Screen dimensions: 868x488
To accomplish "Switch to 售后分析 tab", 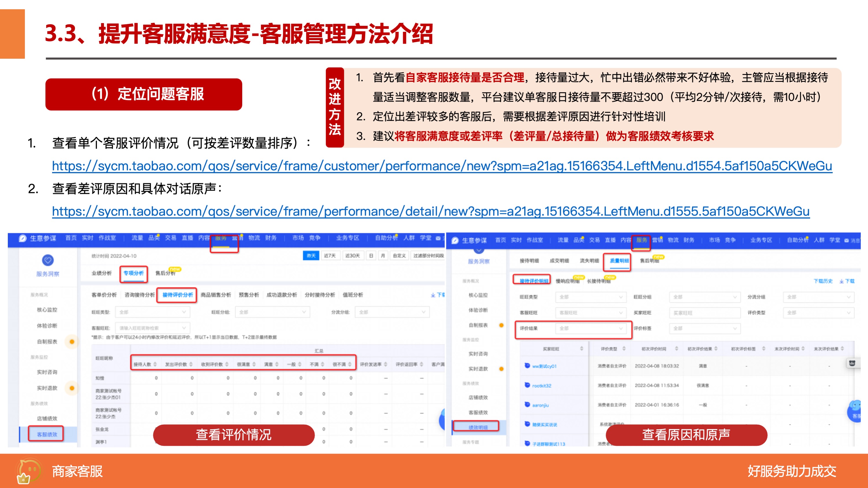I will pyautogui.click(x=165, y=273).
